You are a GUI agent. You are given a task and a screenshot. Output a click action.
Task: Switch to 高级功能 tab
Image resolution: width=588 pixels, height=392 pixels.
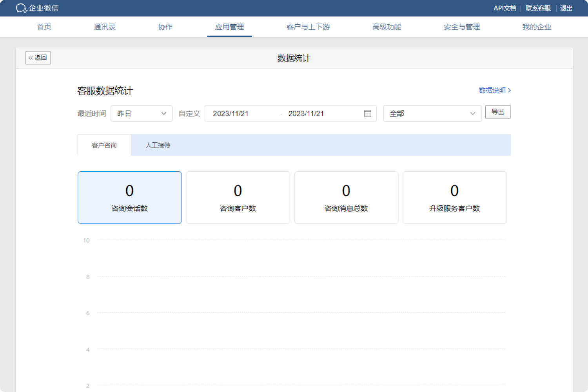point(387,27)
